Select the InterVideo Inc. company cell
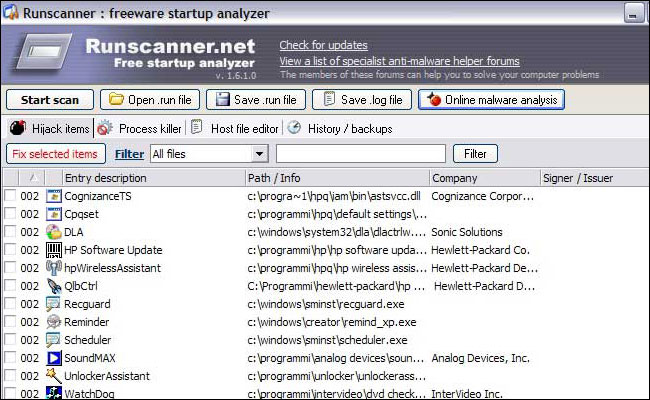 pyautogui.click(x=467, y=394)
